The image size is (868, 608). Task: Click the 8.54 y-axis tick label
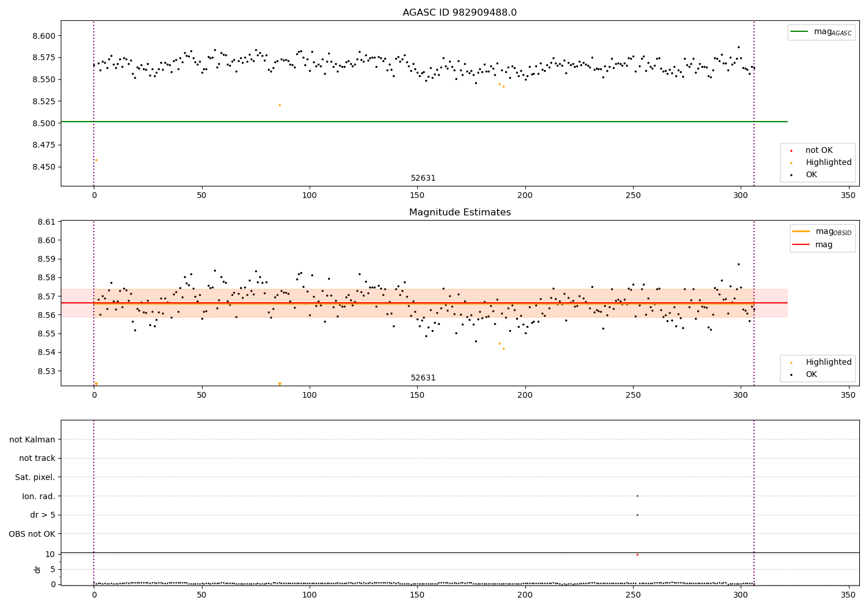click(x=46, y=353)
